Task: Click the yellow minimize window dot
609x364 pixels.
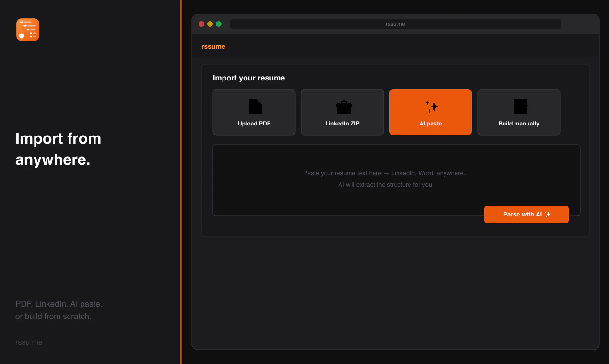Action: (x=210, y=24)
